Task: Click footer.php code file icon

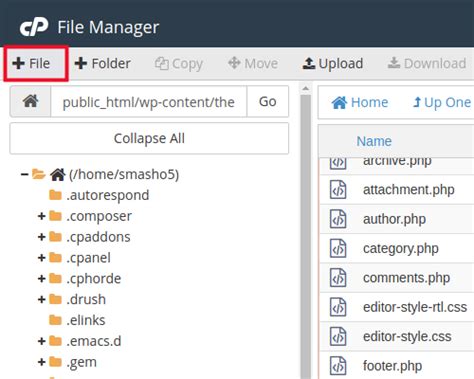Action: click(338, 366)
